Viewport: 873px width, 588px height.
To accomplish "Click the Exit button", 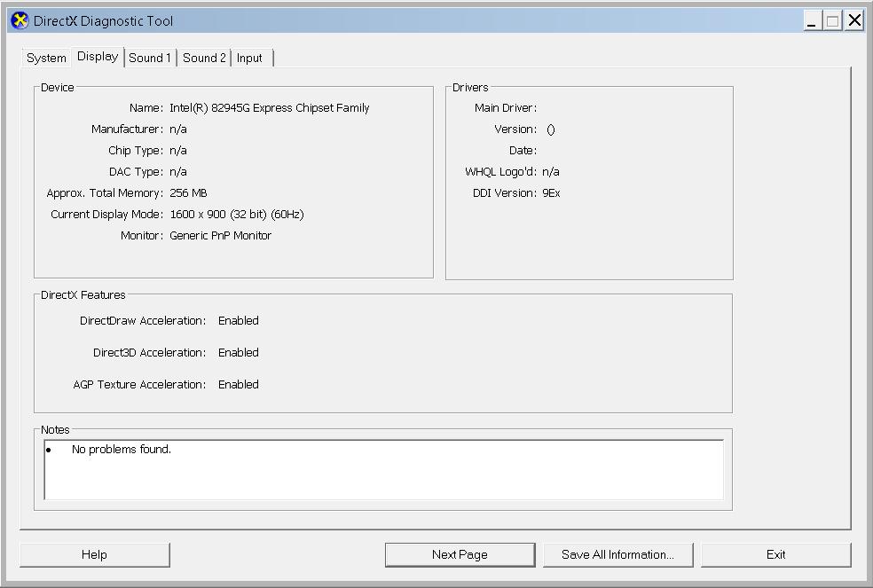I will click(776, 554).
